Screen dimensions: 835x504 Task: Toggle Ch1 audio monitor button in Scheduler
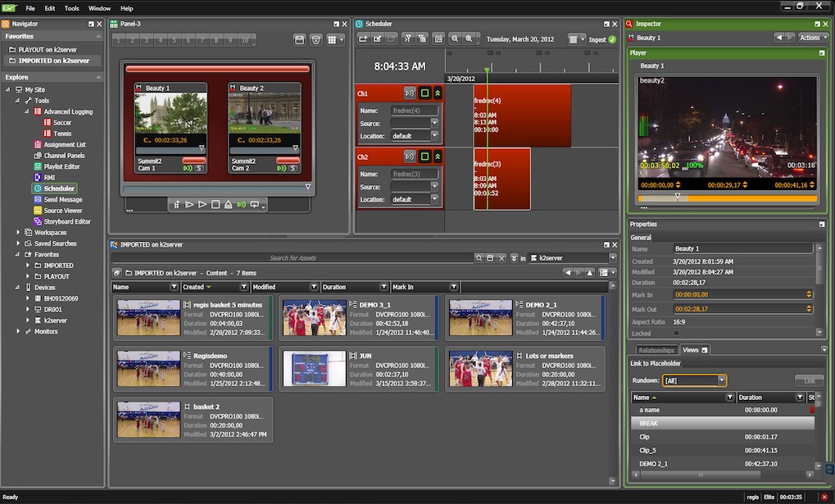coord(409,93)
